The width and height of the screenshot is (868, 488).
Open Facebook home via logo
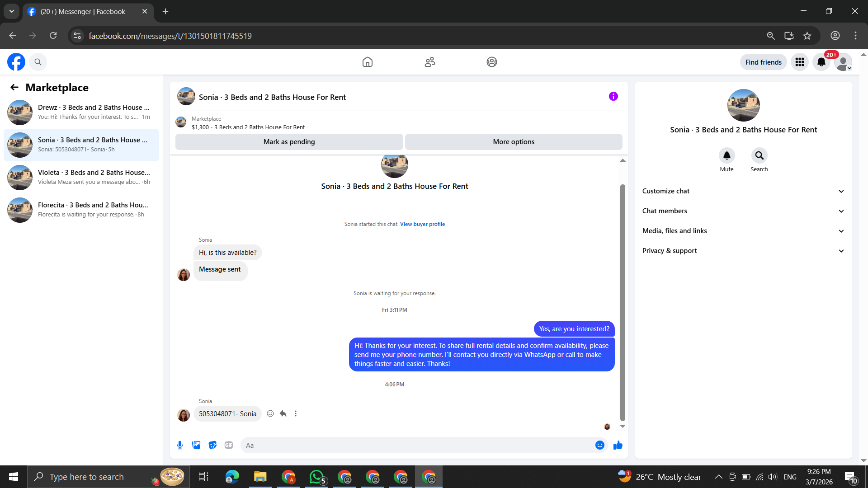[x=16, y=62]
